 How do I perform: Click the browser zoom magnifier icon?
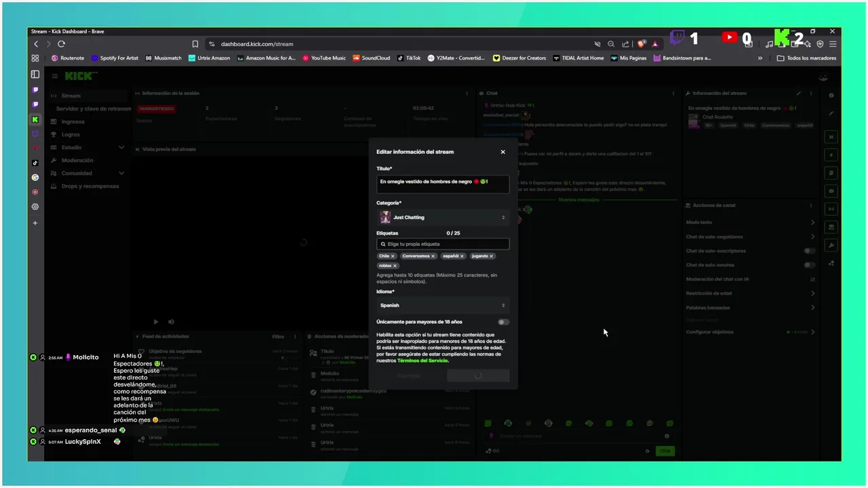(611, 44)
